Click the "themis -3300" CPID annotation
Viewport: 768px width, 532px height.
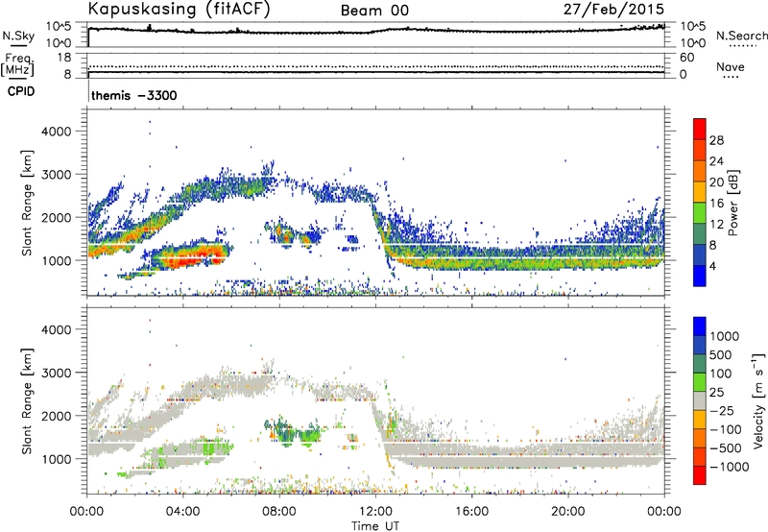133,95
